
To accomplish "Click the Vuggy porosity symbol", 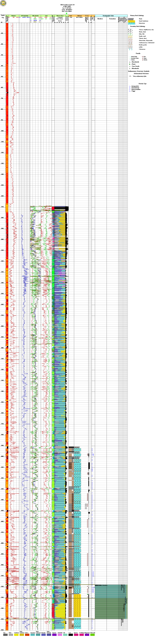I will pyautogui.click(x=130, y=91).
